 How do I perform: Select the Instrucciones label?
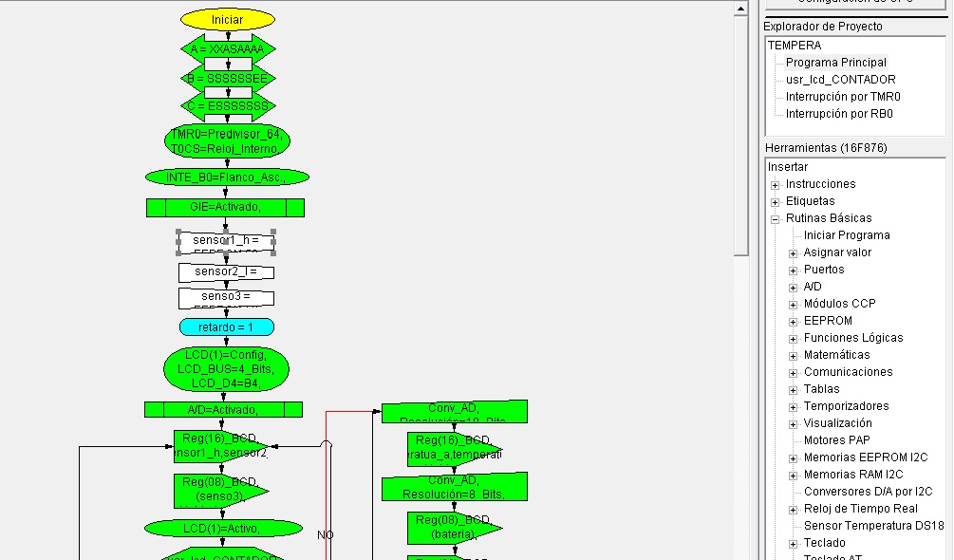tap(820, 183)
